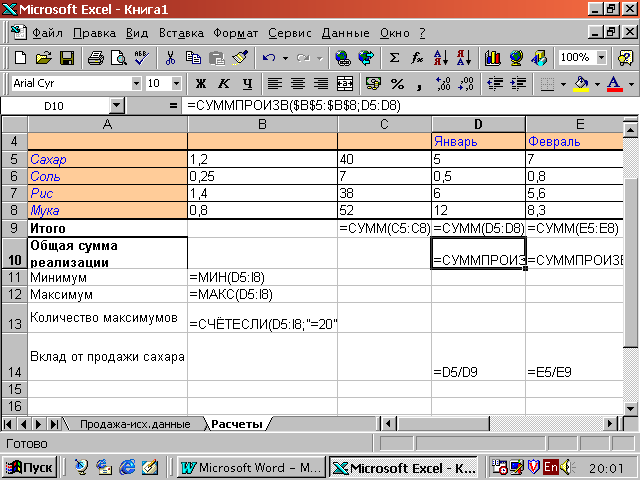Viewport: 640px width, 480px height.
Task: Toggle Bold with the Ж button
Action: pos(200,84)
